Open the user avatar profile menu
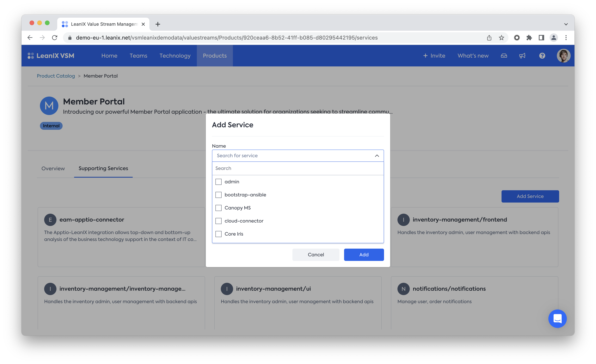 pyautogui.click(x=563, y=56)
